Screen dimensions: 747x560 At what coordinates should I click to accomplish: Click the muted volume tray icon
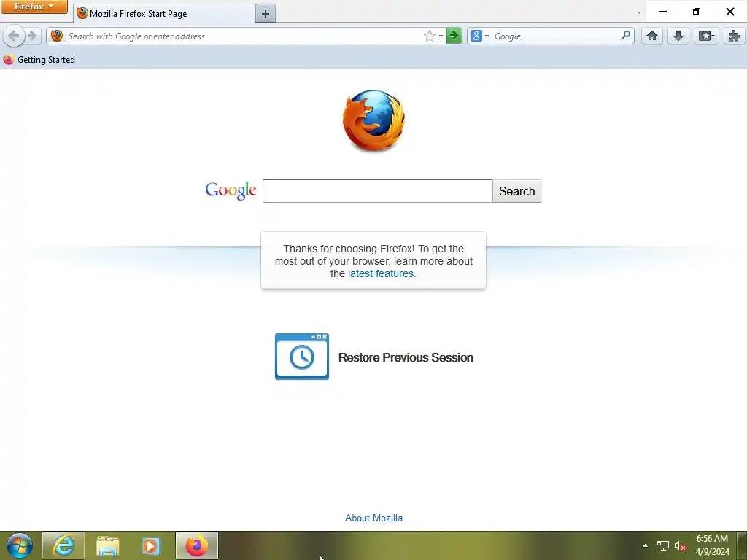coord(680,545)
